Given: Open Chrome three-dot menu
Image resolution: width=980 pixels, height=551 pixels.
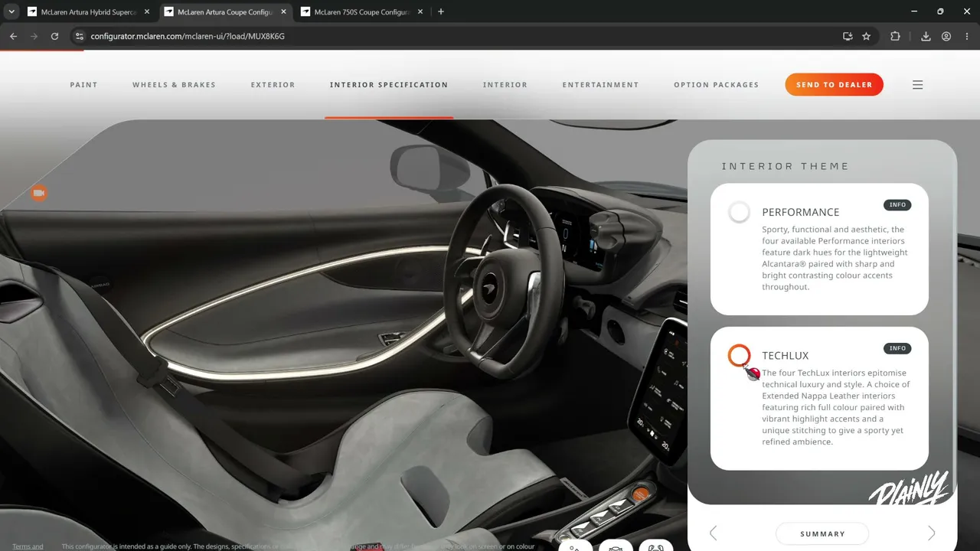Looking at the screenshot, I should tap(966, 36).
